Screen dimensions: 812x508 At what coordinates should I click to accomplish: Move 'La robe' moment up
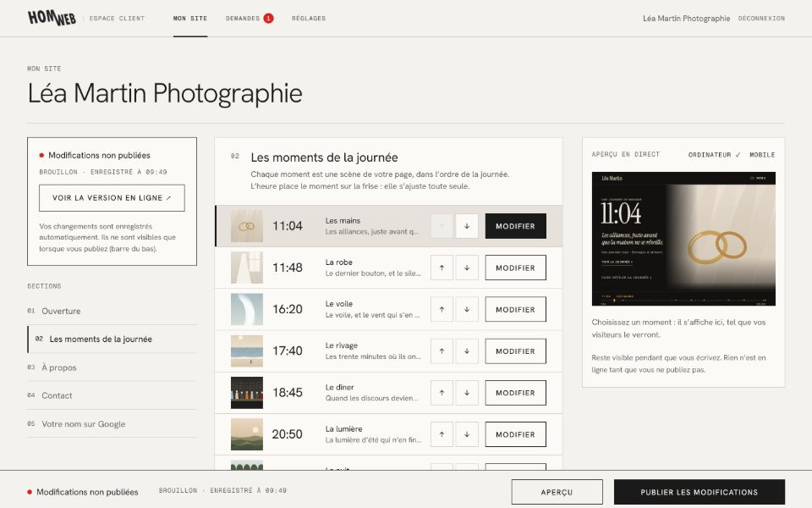click(442, 268)
